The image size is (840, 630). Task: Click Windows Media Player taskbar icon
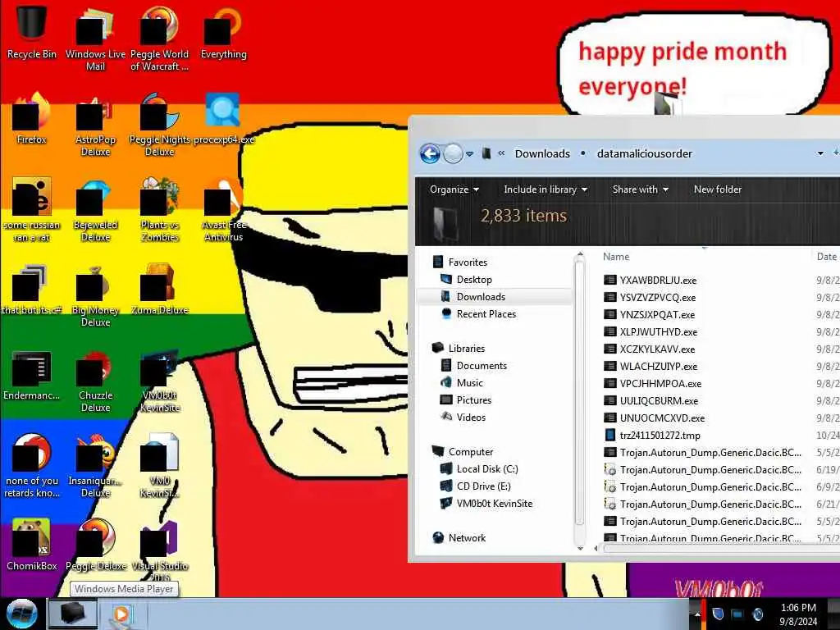point(121,614)
